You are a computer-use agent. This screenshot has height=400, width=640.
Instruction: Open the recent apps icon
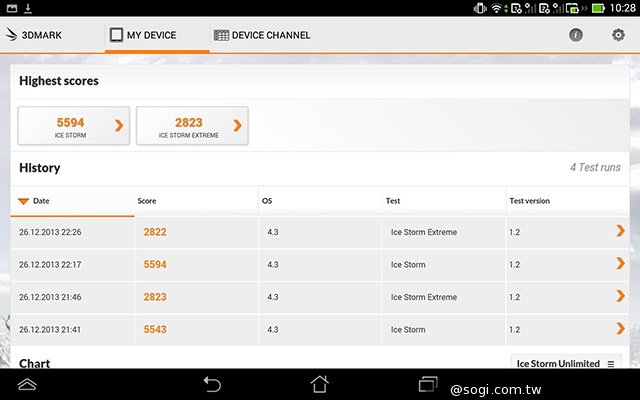pyautogui.click(x=428, y=384)
